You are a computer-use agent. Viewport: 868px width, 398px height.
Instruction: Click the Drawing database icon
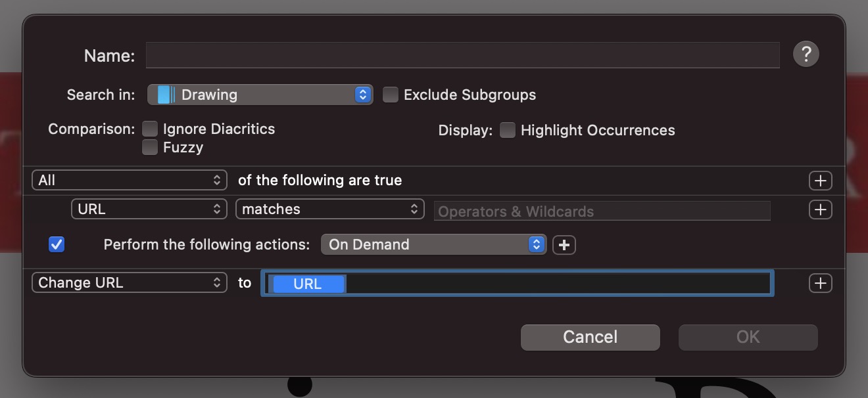pos(166,95)
